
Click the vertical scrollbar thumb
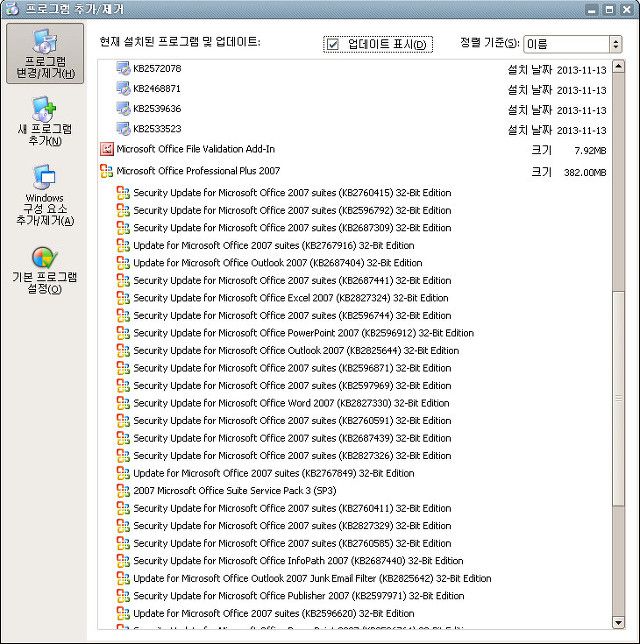coord(618,398)
